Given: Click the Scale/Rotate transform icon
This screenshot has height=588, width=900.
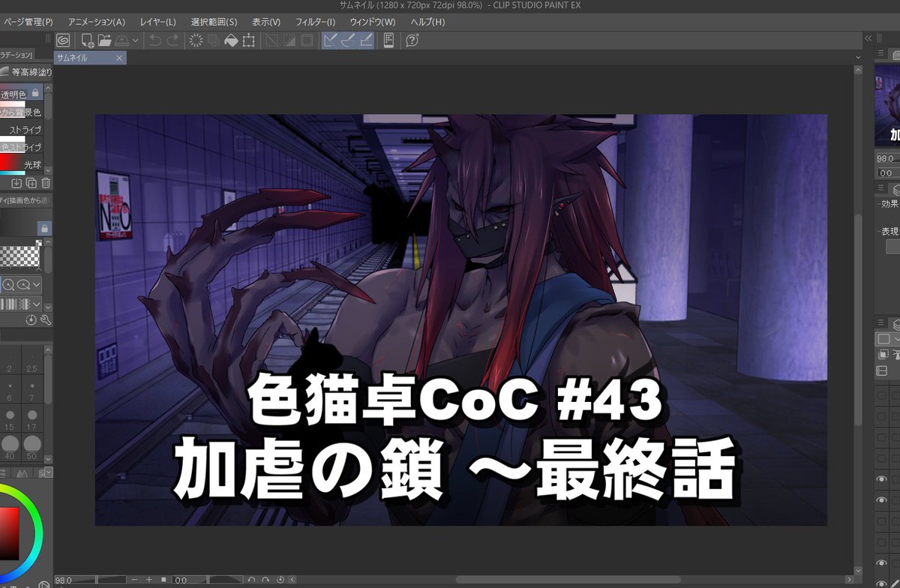Looking at the screenshot, I should tap(248, 40).
